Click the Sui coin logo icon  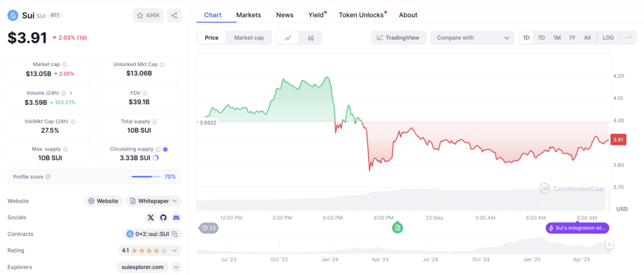[x=13, y=16]
